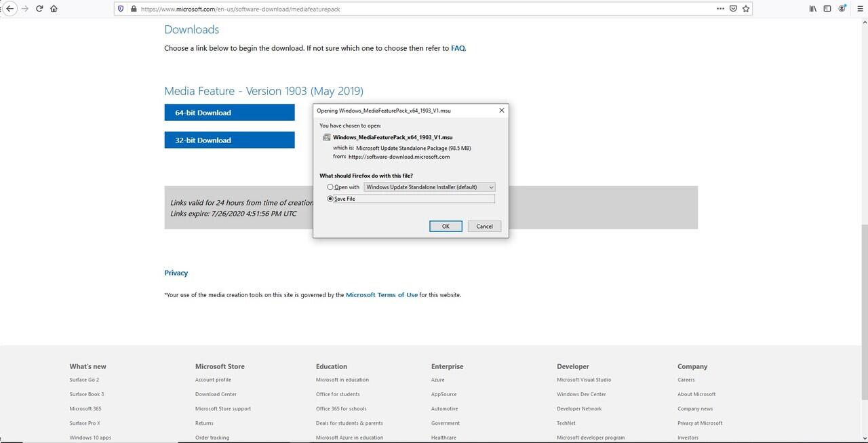Click the 64-bit Download button
Image resolution: width=868 pixels, height=443 pixels.
pyautogui.click(x=229, y=113)
